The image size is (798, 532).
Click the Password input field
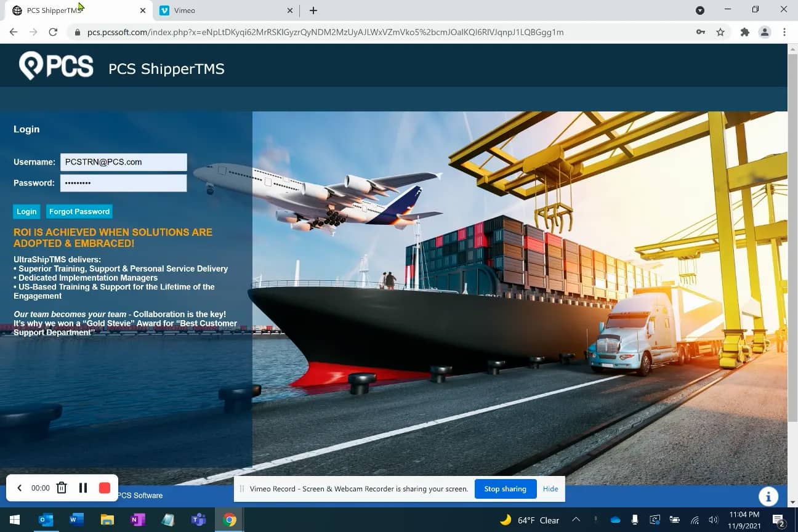pos(124,183)
